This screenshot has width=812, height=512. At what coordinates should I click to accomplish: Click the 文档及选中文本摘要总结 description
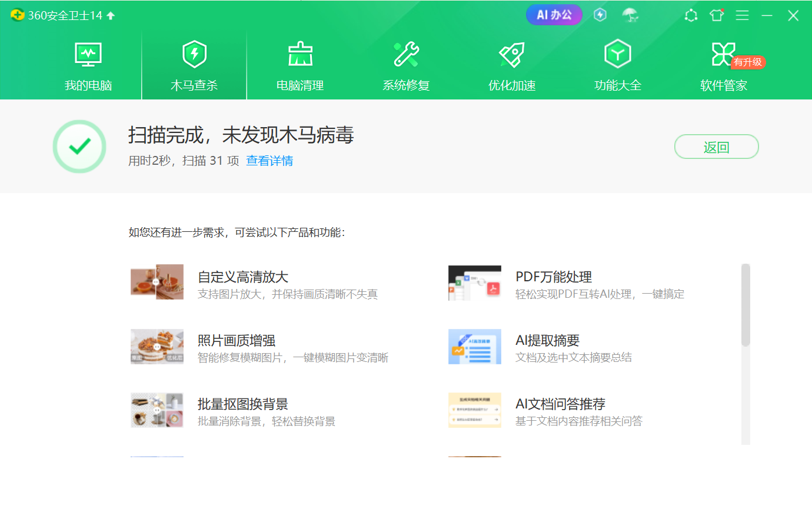[x=574, y=358]
